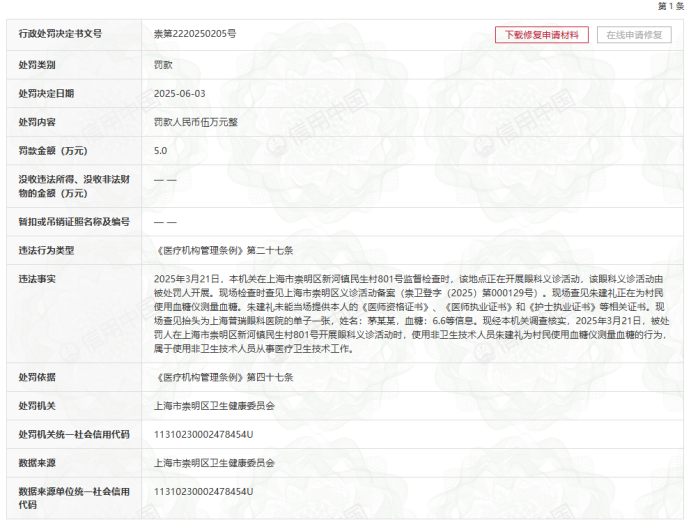692x527 pixels.
Task: Click the 暂扣或吊销证照名称及编号 label
Action: (74, 222)
